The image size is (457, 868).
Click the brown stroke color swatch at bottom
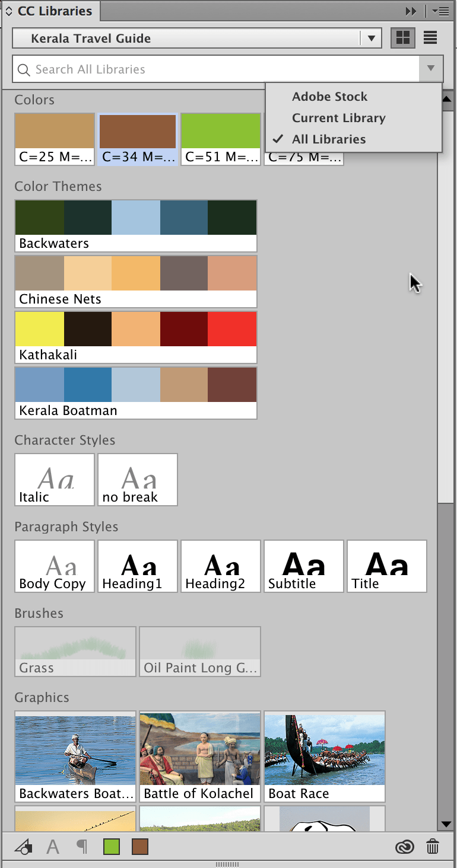(x=140, y=847)
